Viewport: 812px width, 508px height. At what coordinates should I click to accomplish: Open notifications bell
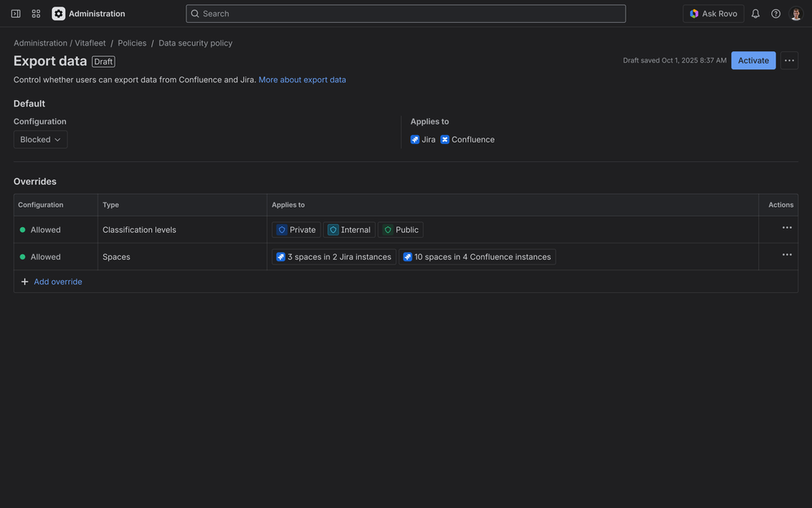pyautogui.click(x=756, y=14)
